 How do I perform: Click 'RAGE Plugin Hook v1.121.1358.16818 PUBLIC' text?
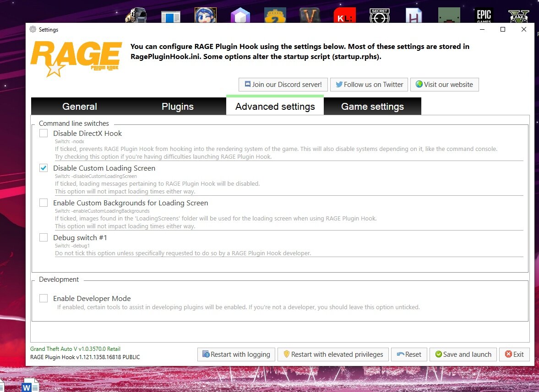click(x=85, y=357)
